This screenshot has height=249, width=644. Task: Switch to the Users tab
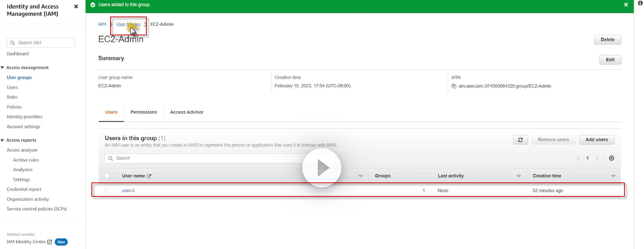point(111,112)
